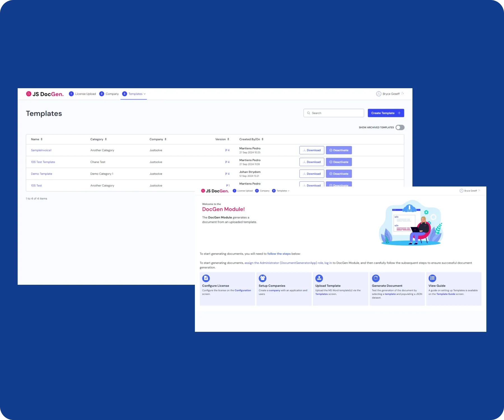Deactivate the IOS Test Template
504x420 pixels.
(339, 162)
